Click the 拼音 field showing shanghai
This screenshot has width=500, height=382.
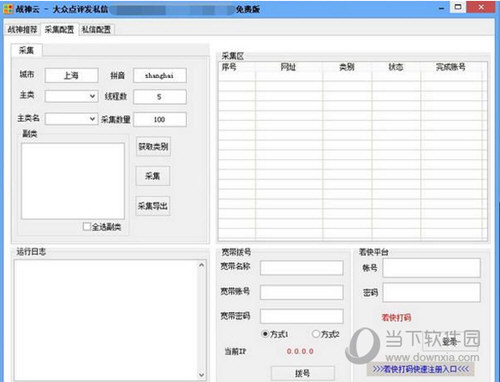(160, 75)
